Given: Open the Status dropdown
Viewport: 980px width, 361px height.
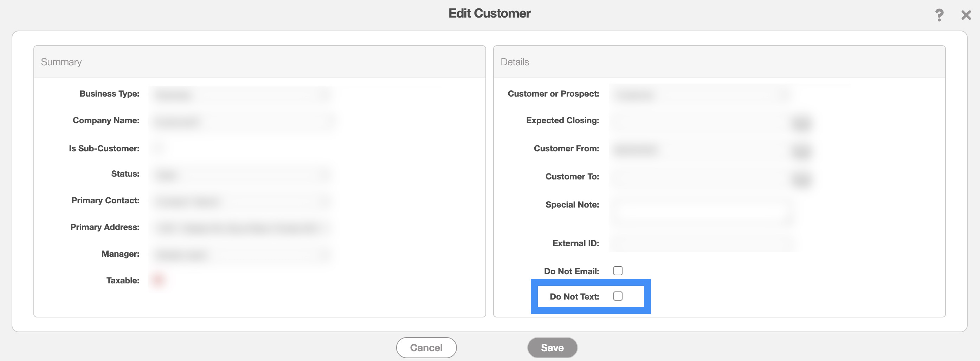Looking at the screenshot, I should (x=240, y=175).
